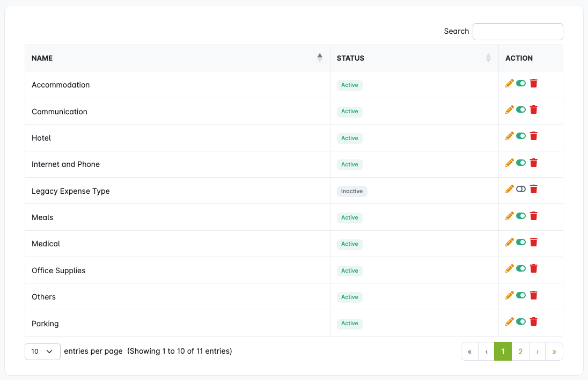The image size is (588, 380).
Task: Jump to the last page
Action: (554, 352)
